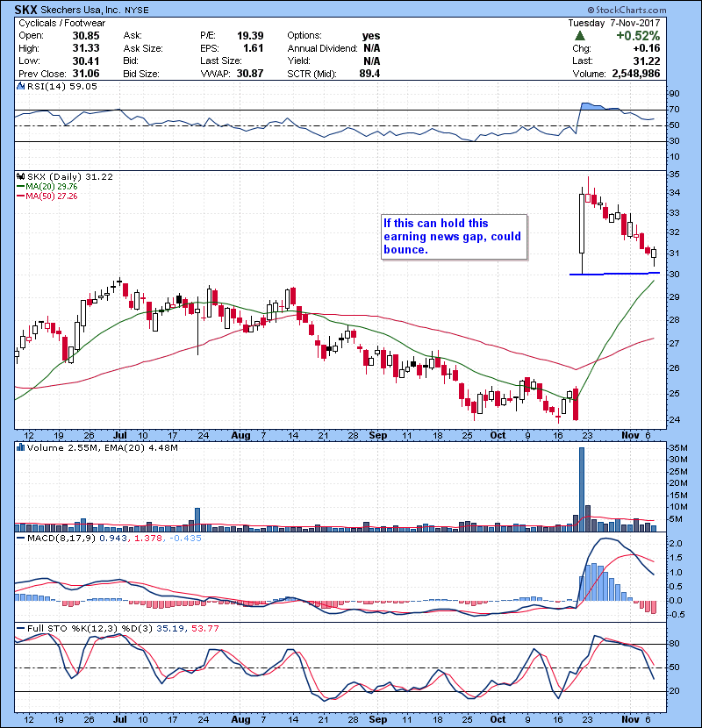The width and height of the screenshot is (702, 728).
Task: Select the green MA(20) 29.76 legend entry
Action: click(47, 187)
